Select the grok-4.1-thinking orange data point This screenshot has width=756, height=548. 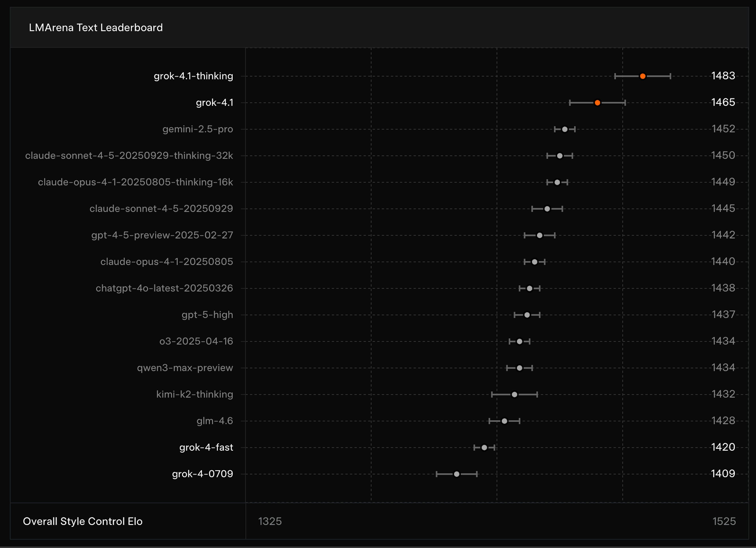642,76
